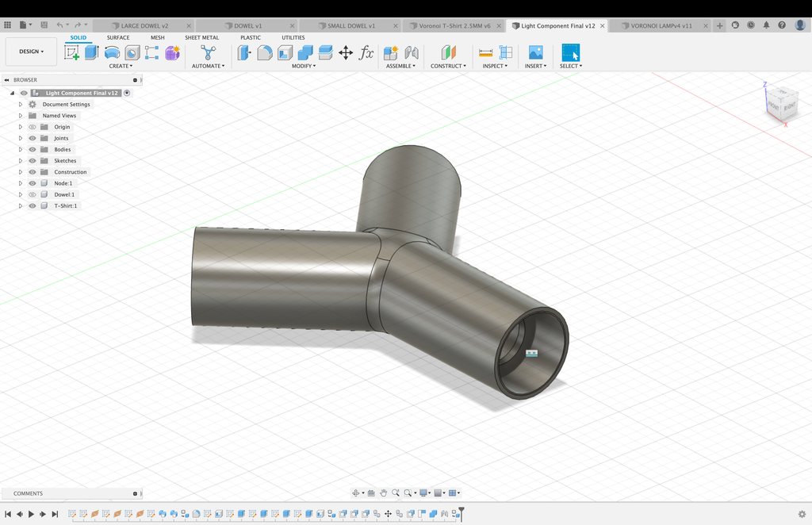This screenshot has width=812, height=525.
Task: Switch to the VORONOI LAMPv4 v11 document tab
Action: point(661,25)
